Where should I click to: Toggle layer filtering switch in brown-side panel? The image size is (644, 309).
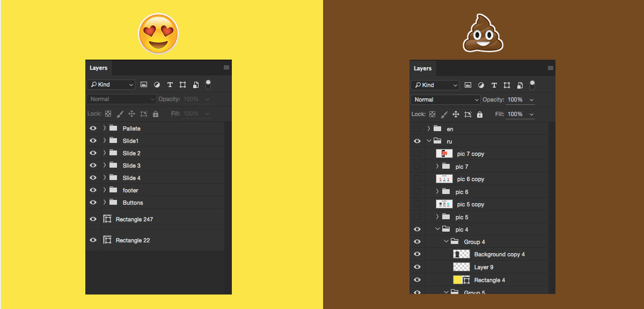(532, 84)
